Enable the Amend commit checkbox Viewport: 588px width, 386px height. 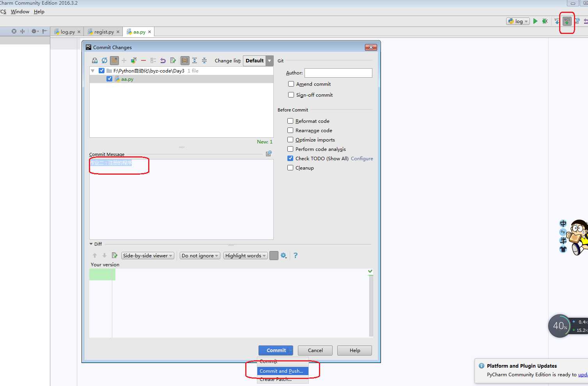[291, 84]
